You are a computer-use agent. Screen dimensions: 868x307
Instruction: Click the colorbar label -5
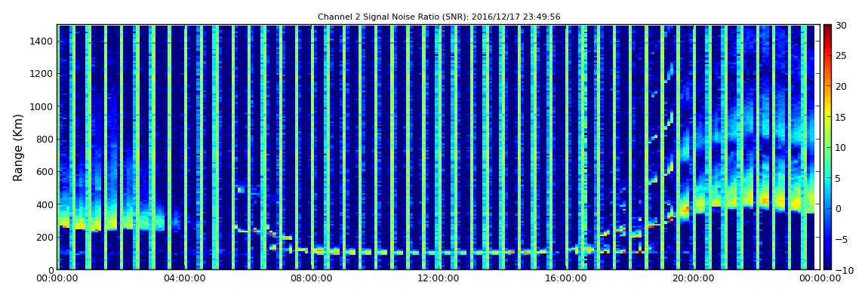pyautogui.click(x=840, y=240)
